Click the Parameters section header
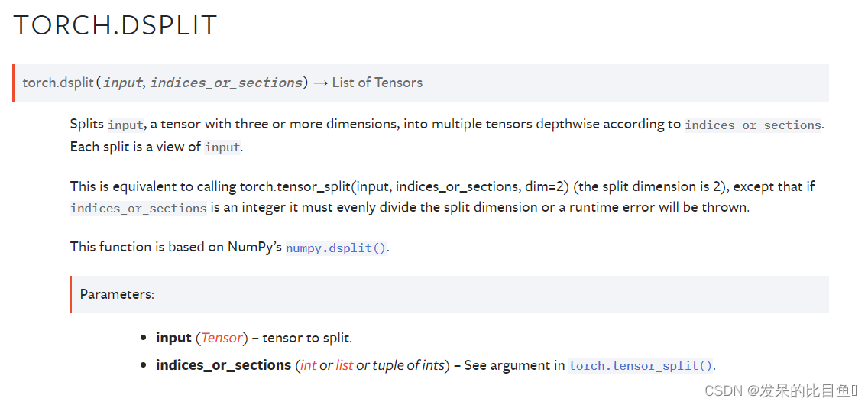 click(x=118, y=294)
